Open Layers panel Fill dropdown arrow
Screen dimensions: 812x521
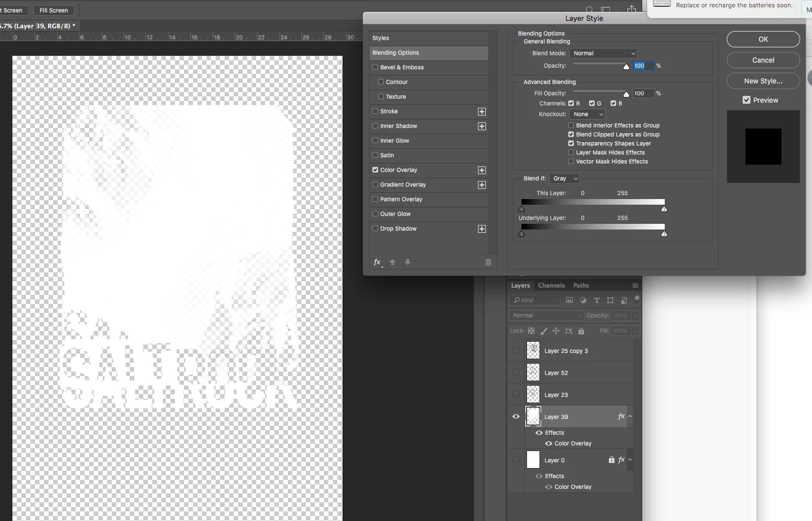(x=635, y=331)
